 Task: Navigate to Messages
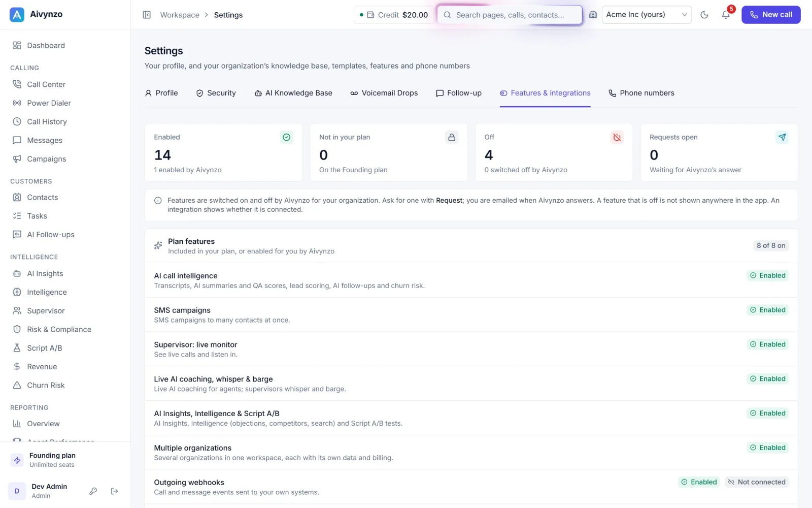point(65,140)
